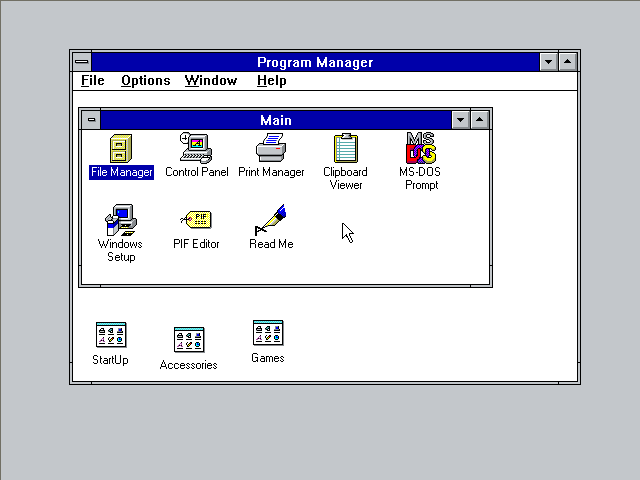The width and height of the screenshot is (640, 480).
Task: Minimize the Program Manager window
Action: tap(548, 62)
